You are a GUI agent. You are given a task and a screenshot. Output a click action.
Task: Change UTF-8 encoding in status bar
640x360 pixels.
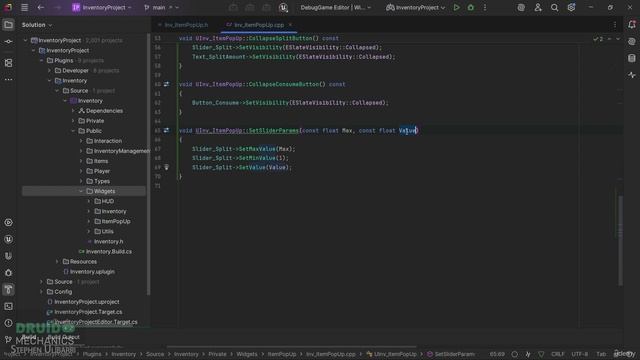[x=580, y=354]
